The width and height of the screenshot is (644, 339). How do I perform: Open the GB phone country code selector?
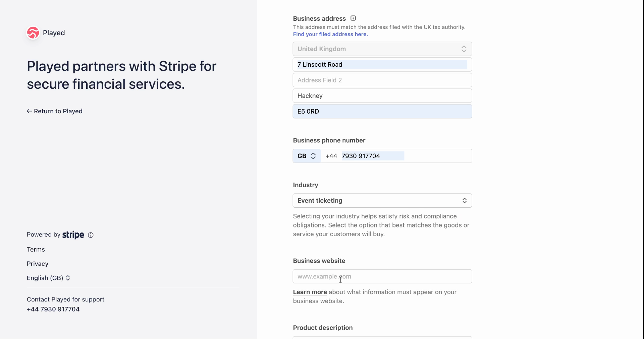point(307,156)
